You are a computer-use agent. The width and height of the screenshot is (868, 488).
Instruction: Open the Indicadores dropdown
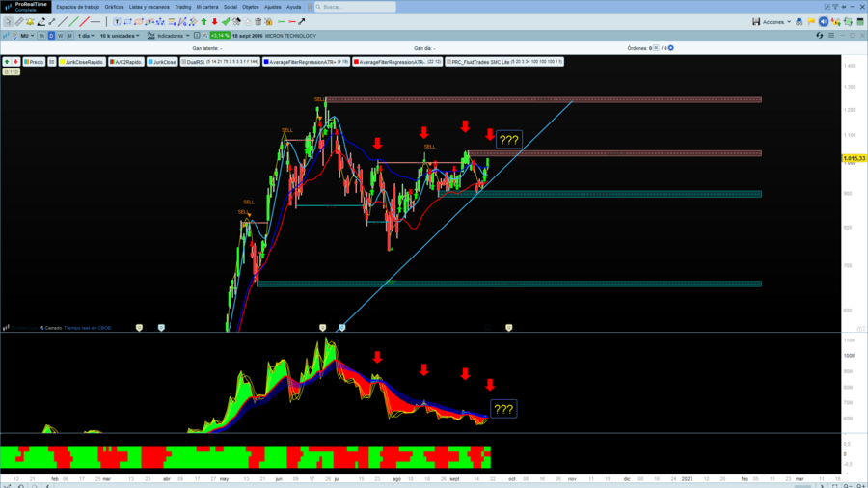pos(169,36)
